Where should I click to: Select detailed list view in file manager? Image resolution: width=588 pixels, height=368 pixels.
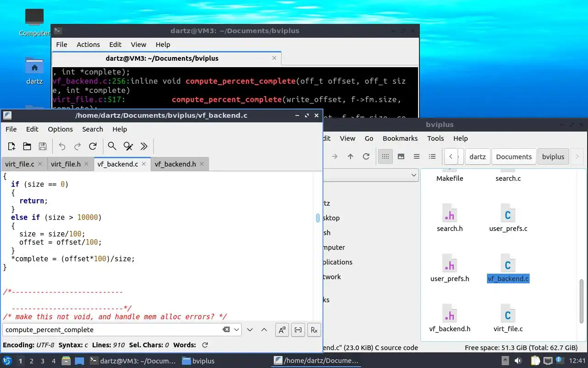(432, 156)
